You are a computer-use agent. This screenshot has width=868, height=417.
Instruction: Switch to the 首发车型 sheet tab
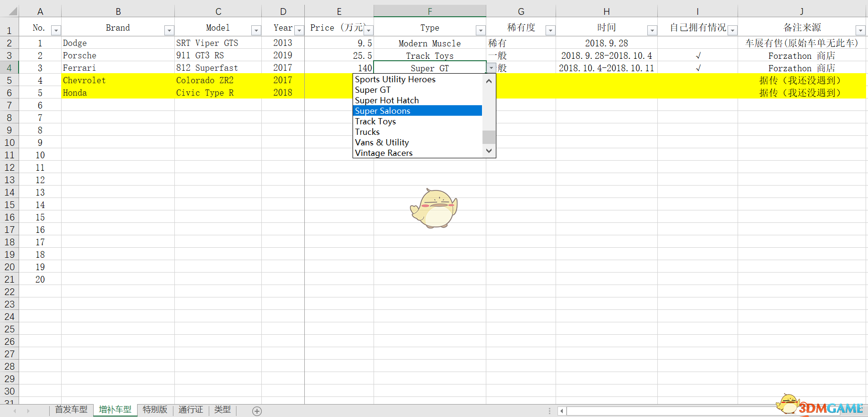click(x=71, y=410)
